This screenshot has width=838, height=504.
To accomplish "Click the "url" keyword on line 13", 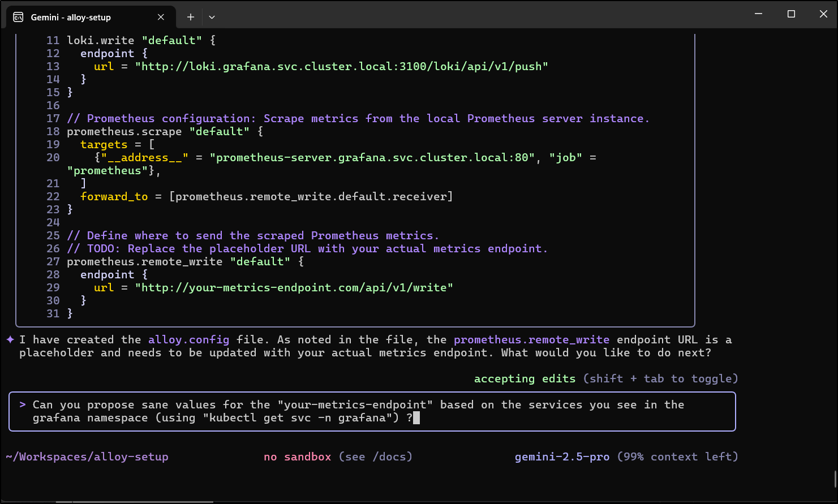I will (104, 66).
